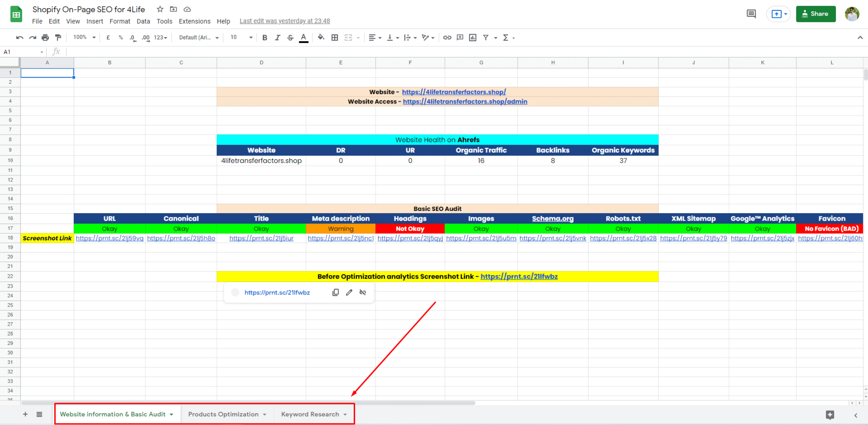868x425 pixels.
Task: Insert a comment using the comment icon
Action: click(x=460, y=37)
